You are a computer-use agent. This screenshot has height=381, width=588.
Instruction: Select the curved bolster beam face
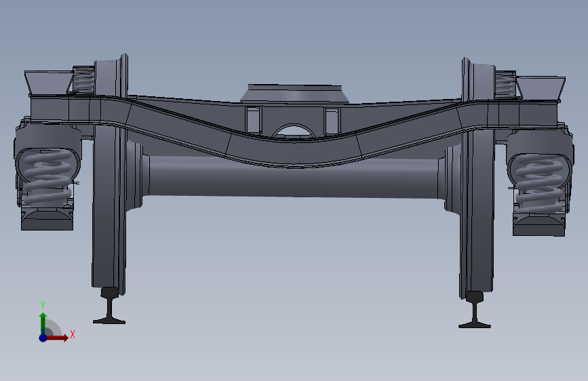click(294, 152)
